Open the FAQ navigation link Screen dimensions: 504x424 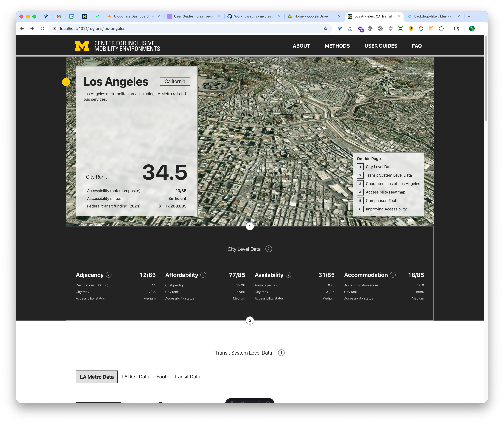tap(417, 46)
